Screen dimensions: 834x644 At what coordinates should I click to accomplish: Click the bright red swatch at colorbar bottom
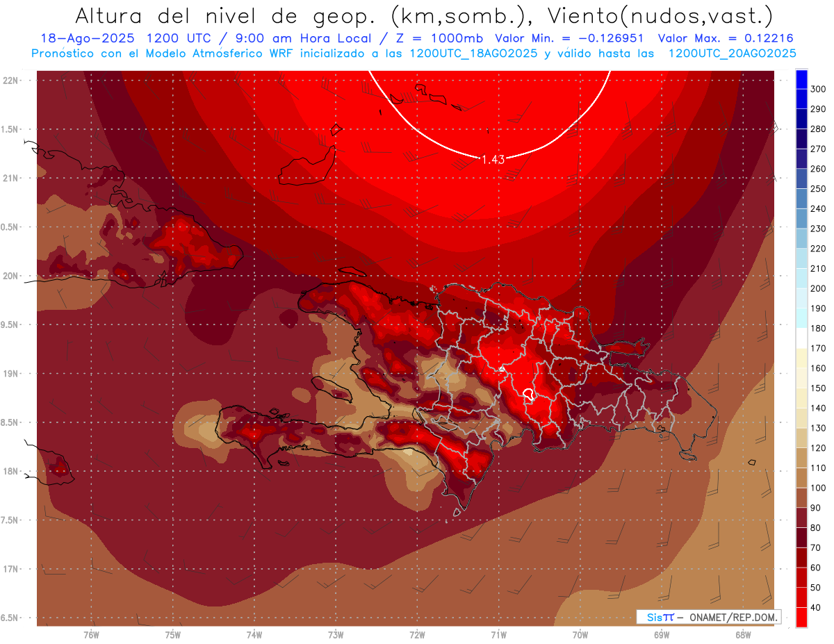coord(801,617)
